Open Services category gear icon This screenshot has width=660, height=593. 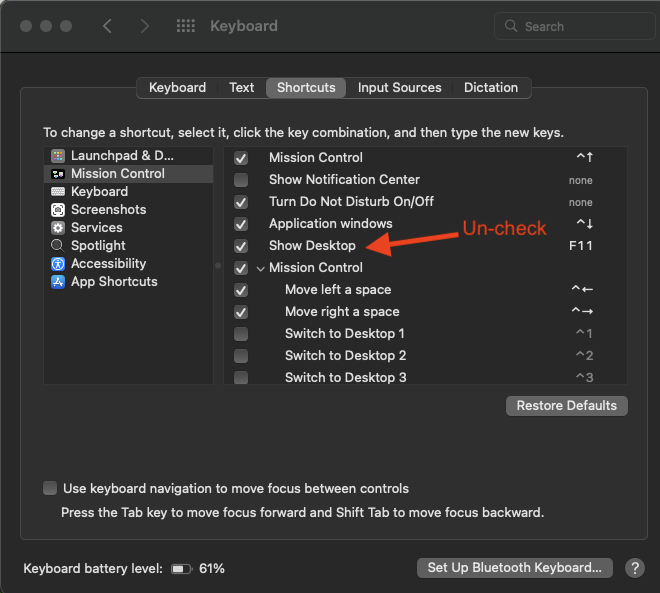(58, 228)
